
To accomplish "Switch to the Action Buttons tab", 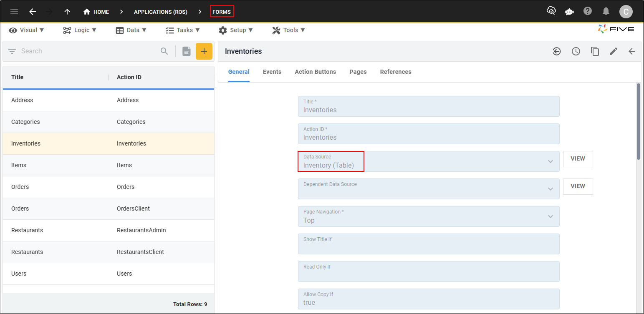I will tap(316, 72).
